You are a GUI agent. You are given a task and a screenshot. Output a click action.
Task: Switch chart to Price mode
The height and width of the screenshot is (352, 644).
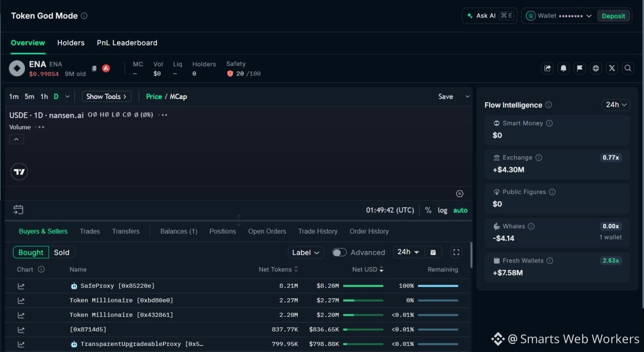(154, 97)
